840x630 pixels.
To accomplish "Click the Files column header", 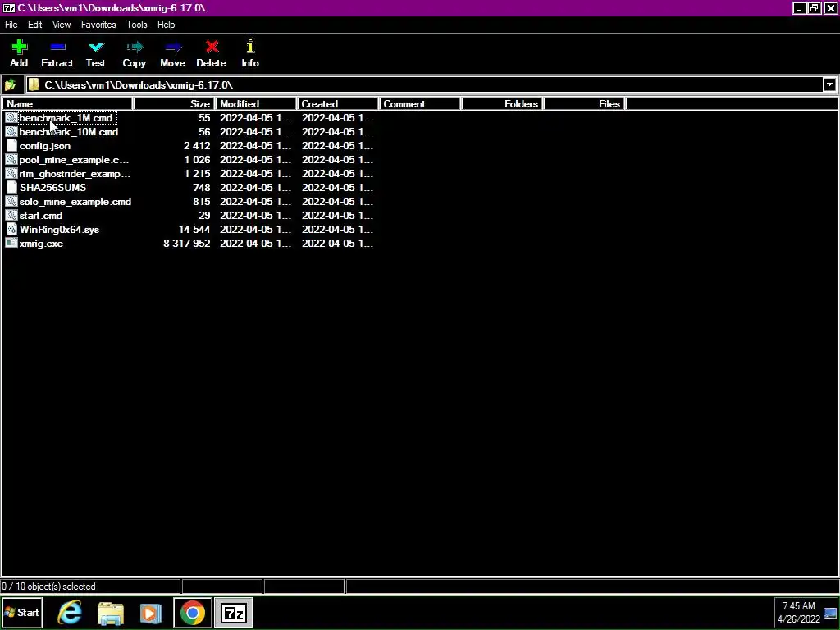I will coord(584,104).
